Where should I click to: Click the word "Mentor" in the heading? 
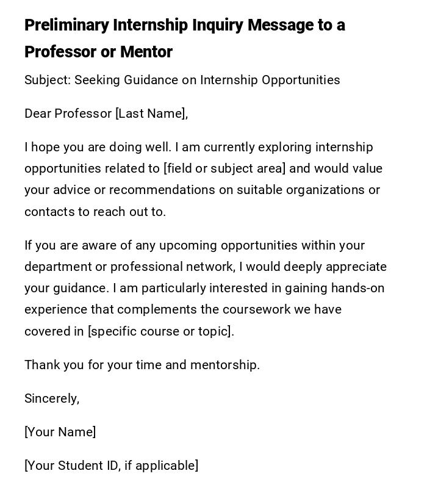pyautogui.click(x=146, y=52)
